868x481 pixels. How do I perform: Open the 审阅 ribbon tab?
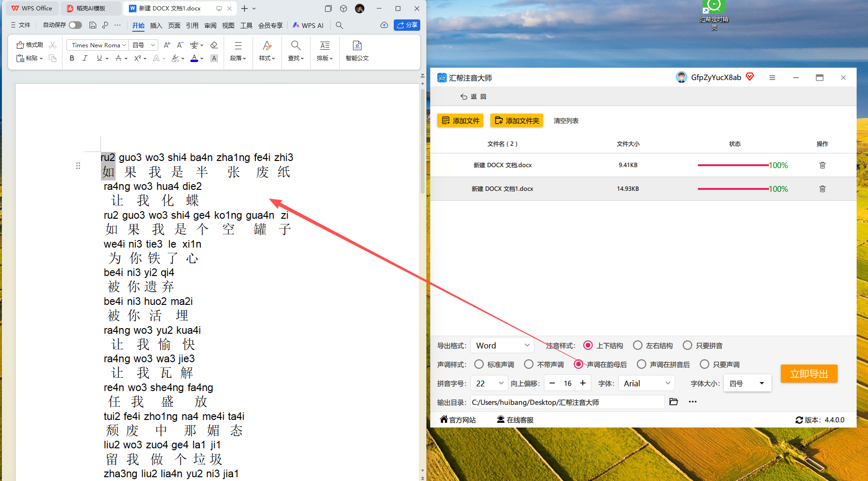(x=210, y=26)
